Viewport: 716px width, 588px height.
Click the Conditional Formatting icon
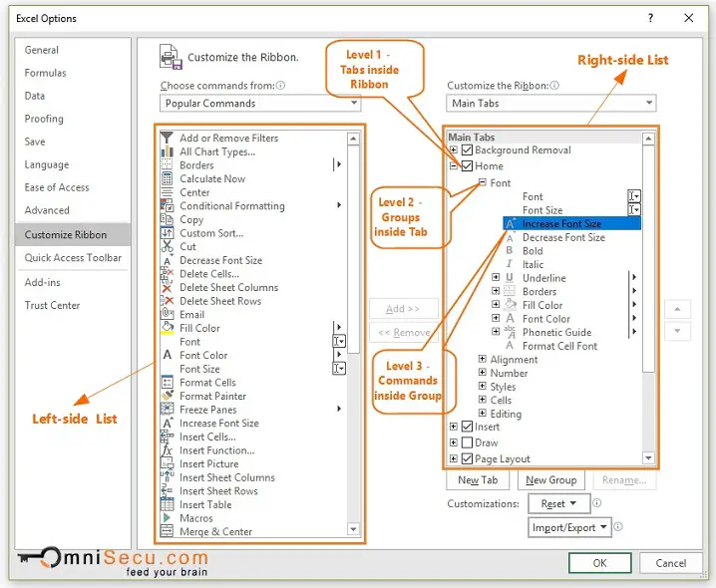(167, 205)
